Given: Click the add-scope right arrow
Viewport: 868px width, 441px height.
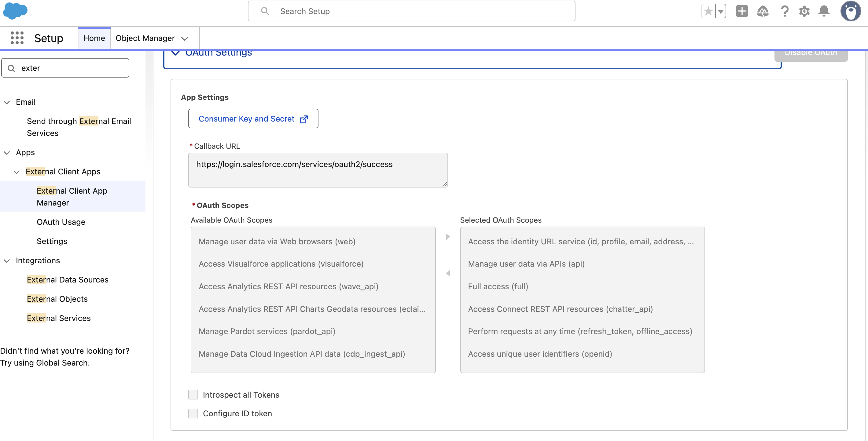Looking at the screenshot, I should [x=448, y=237].
